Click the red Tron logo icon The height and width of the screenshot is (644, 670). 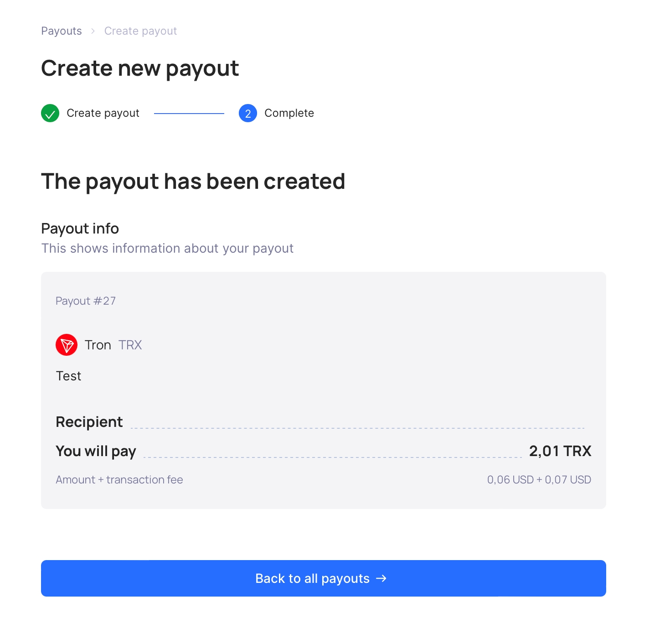click(x=67, y=345)
